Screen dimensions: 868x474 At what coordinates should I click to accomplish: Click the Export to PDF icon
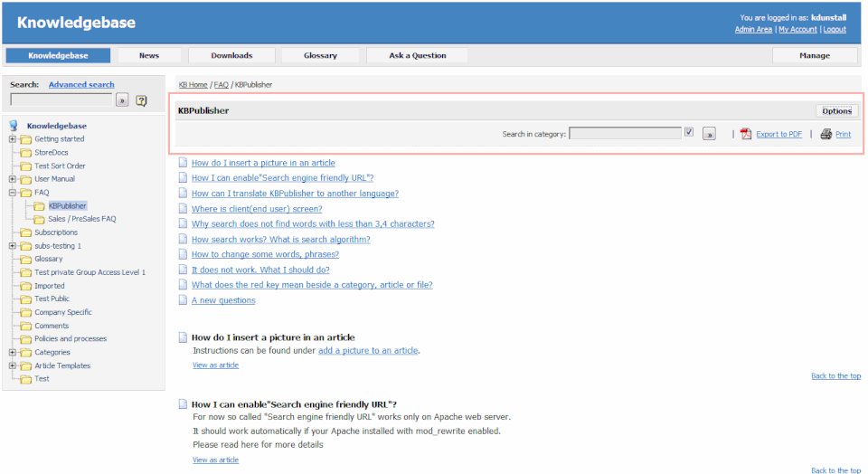pos(746,134)
